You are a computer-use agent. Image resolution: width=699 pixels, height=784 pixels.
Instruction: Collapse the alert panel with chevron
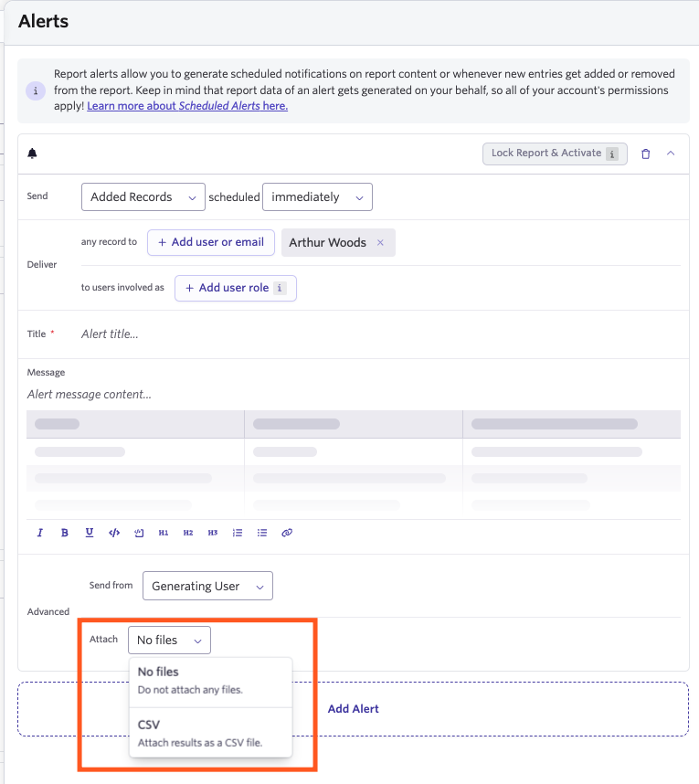coord(671,154)
